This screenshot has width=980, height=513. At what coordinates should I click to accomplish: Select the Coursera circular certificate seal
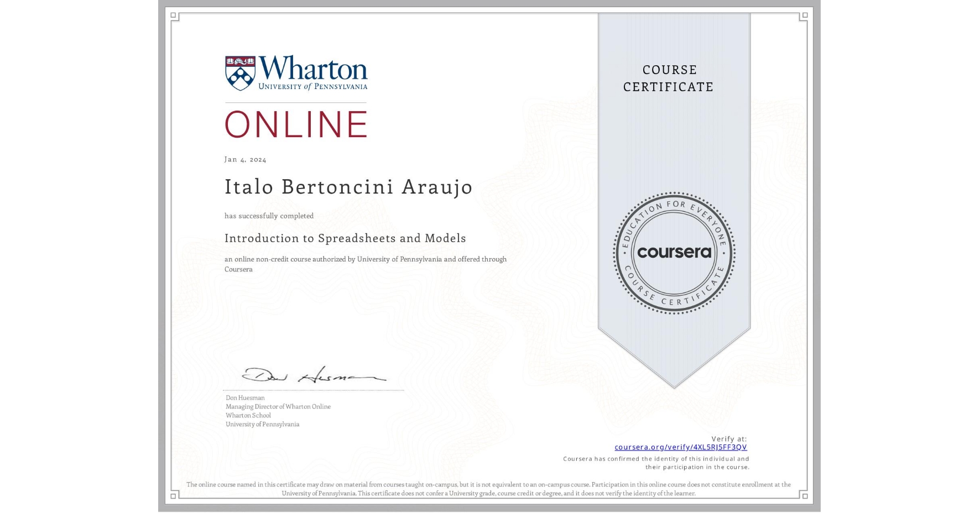(x=674, y=253)
